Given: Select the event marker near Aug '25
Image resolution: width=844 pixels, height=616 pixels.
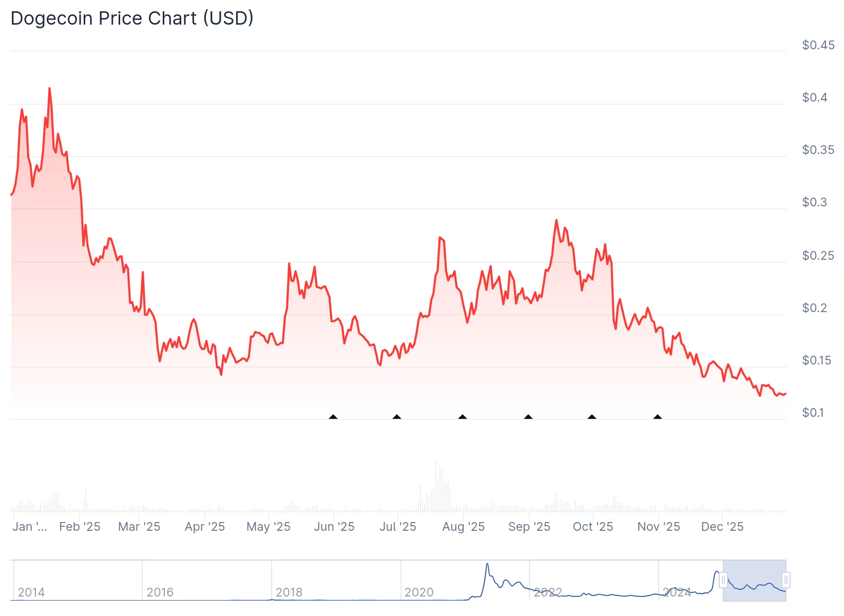Looking at the screenshot, I should tap(463, 417).
